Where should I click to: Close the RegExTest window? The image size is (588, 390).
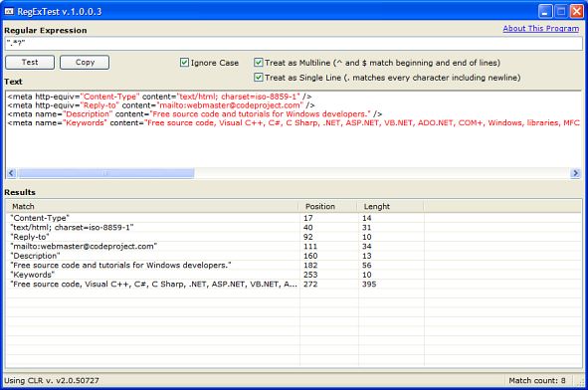pyautogui.click(x=577, y=12)
